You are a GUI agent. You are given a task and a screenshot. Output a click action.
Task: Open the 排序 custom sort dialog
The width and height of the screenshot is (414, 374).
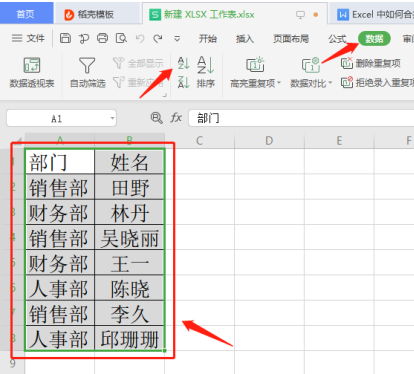click(205, 72)
